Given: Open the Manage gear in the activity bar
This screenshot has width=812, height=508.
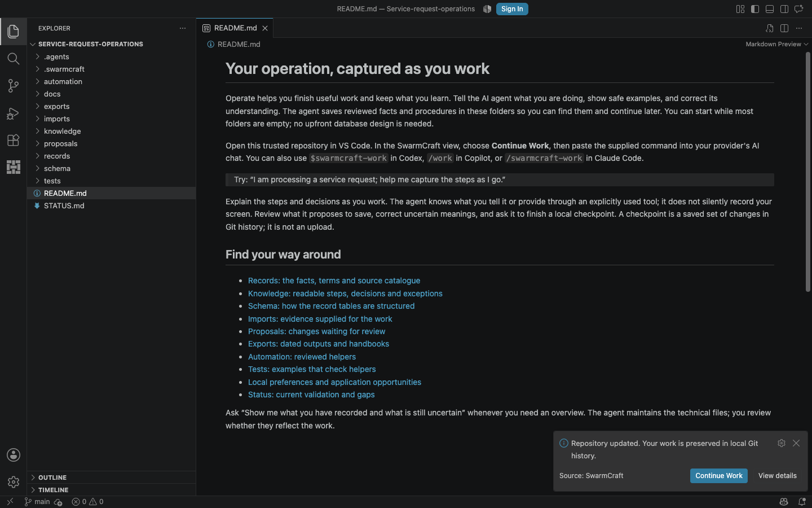Looking at the screenshot, I should tap(14, 482).
